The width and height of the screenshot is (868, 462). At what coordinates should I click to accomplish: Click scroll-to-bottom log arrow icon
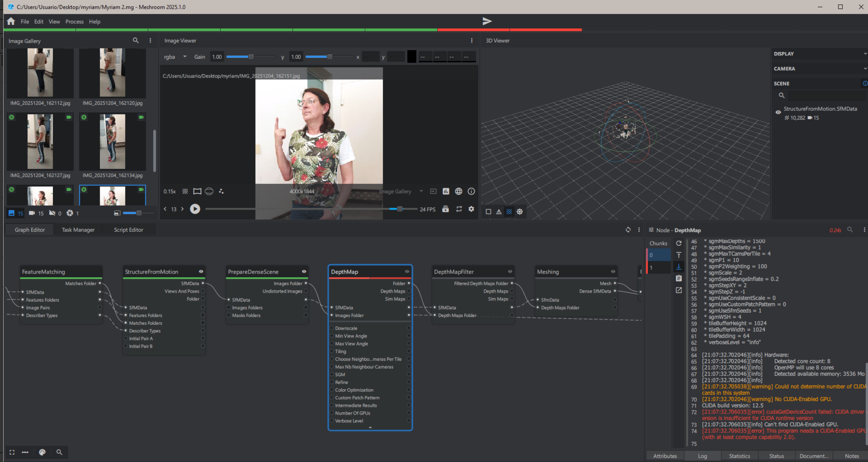click(679, 267)
